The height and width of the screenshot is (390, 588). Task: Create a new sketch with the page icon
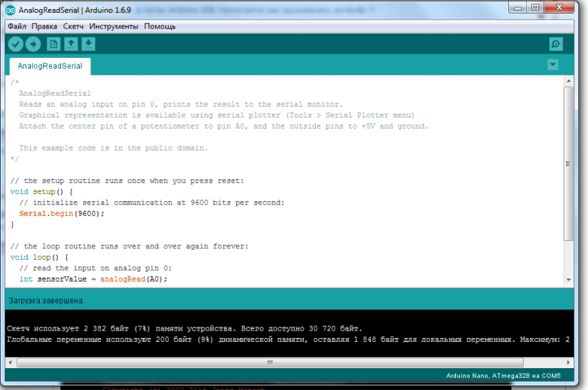coord(54,44)
